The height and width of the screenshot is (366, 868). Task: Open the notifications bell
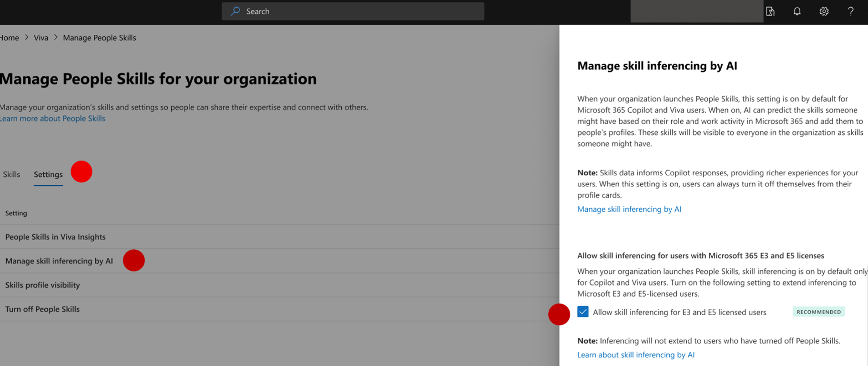[797, 11]
